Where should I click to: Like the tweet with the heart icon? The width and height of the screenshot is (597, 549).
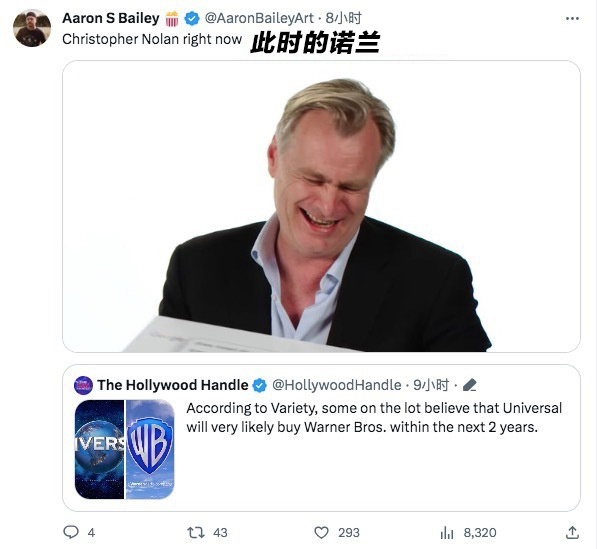pyautogui.click(x=321, y=532)
